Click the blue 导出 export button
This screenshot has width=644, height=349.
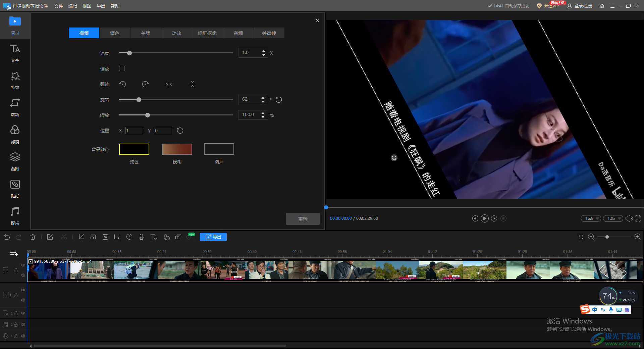[x=213, y=237]
